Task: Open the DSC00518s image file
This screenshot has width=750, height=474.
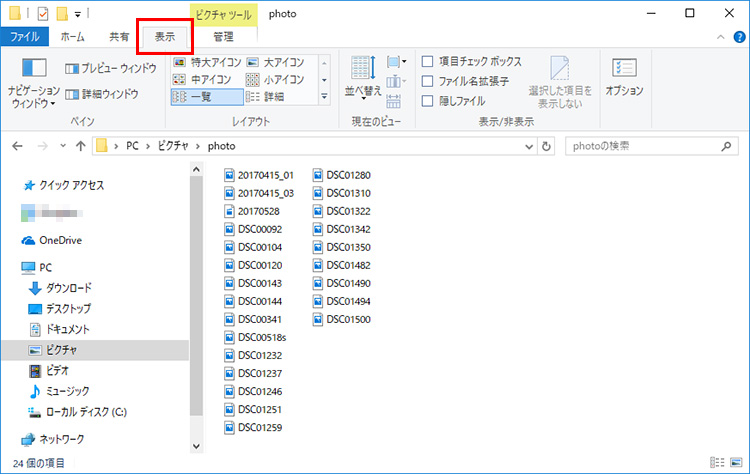Action: click(x=261, y=337)
